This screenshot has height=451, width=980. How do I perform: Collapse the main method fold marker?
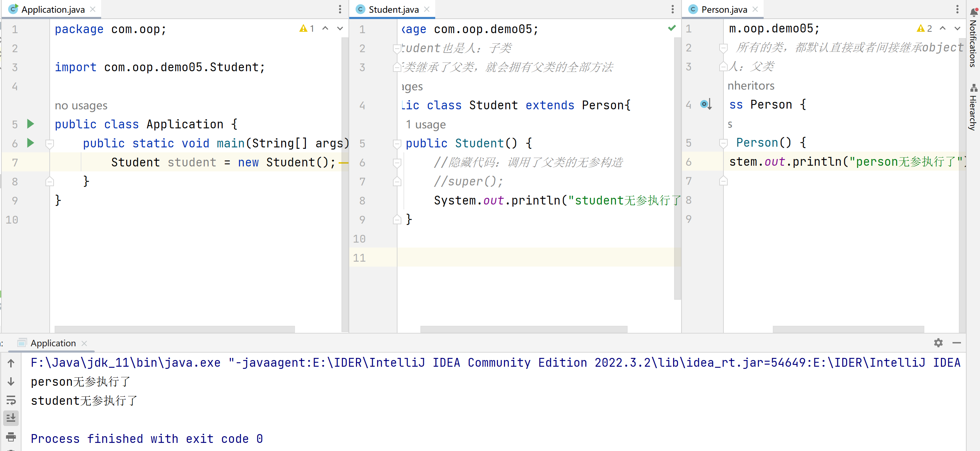tap(49, 144)
